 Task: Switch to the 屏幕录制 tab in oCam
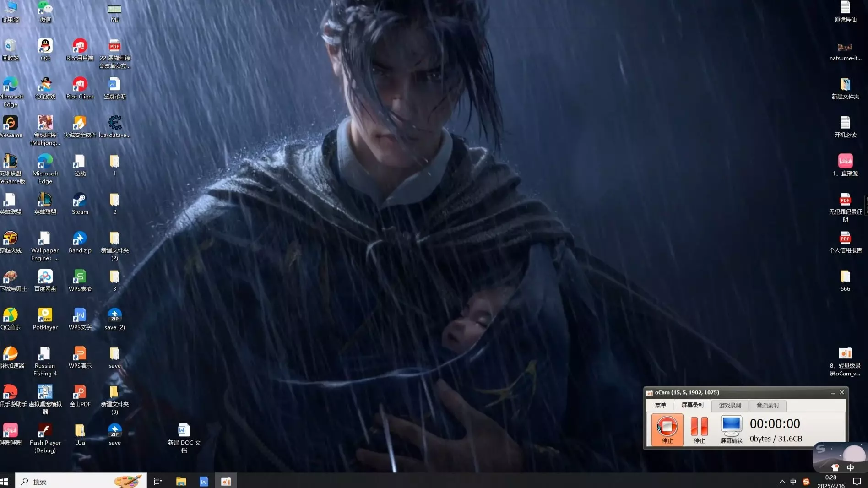(692, 405)
